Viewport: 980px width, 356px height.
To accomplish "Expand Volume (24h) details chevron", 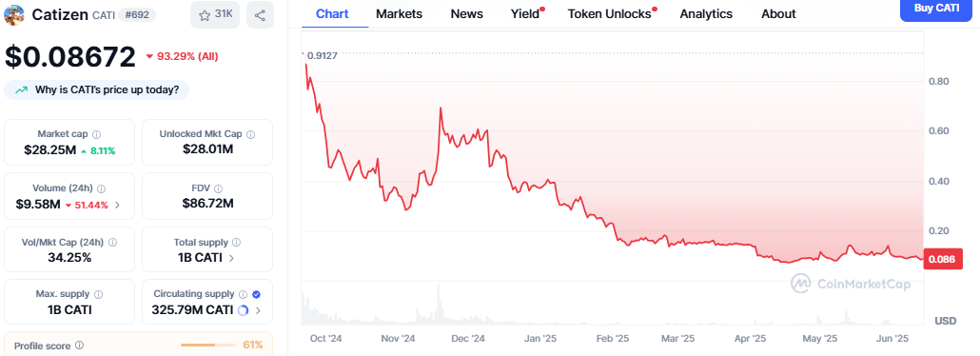I will click(117, 205).
